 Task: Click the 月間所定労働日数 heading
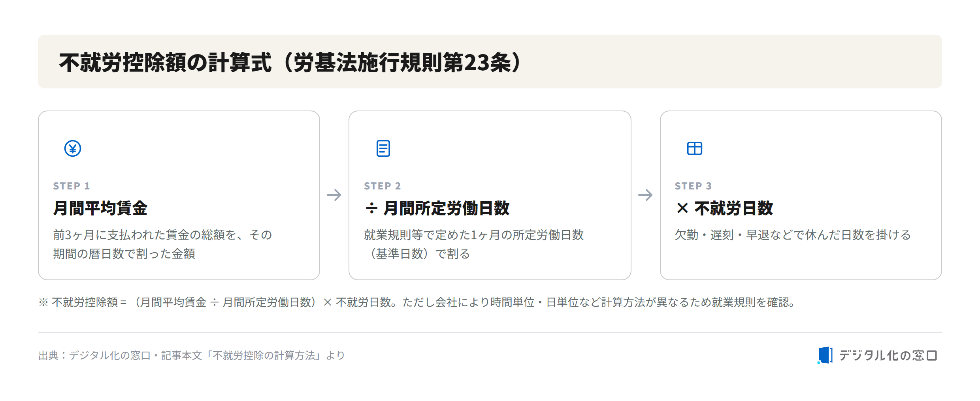[447, 208]
